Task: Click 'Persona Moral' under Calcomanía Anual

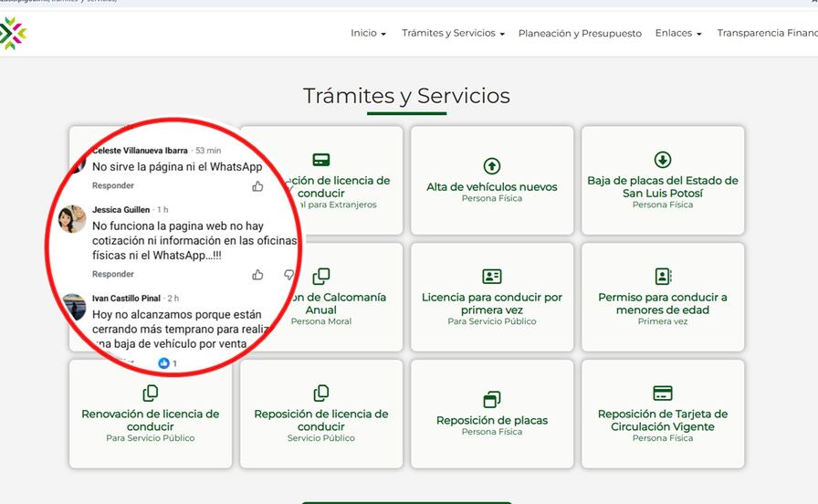Action: [x=320, y=321]
